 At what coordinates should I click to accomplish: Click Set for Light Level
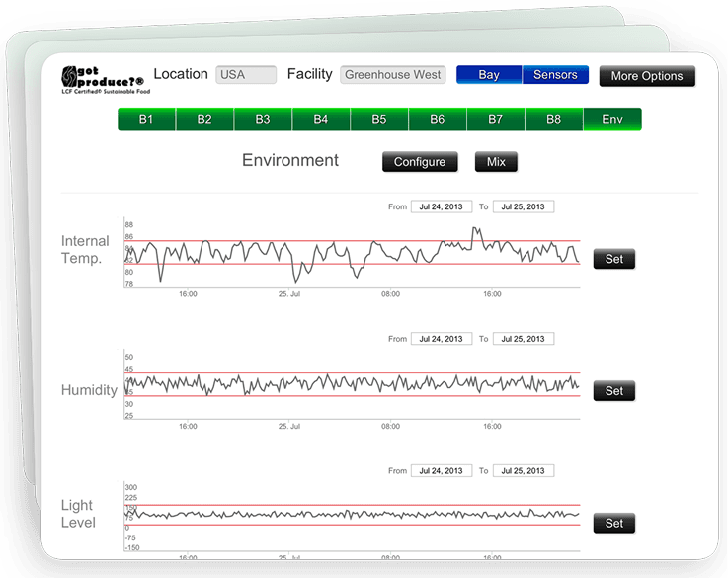(x=613, y=524)
